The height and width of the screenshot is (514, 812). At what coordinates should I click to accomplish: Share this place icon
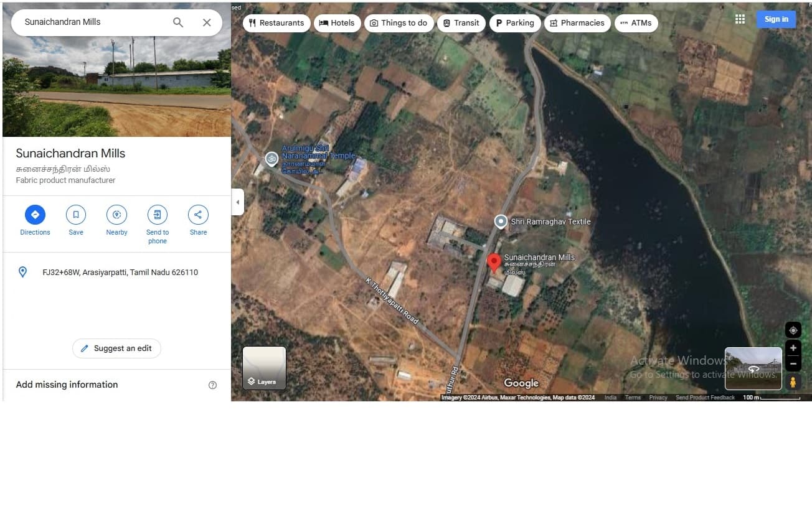[x=198, y=215]
